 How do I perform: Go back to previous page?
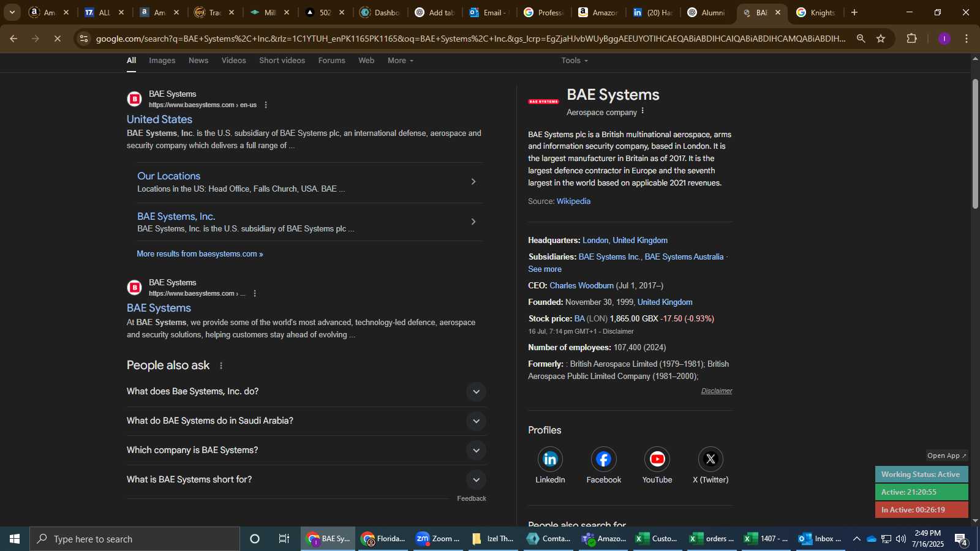[13, 39]
